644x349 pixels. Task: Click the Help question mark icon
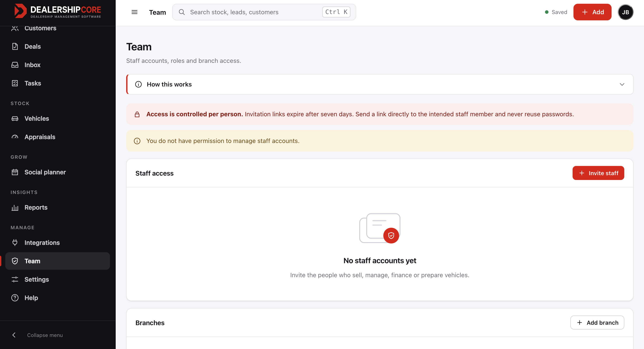pos(15,298)
